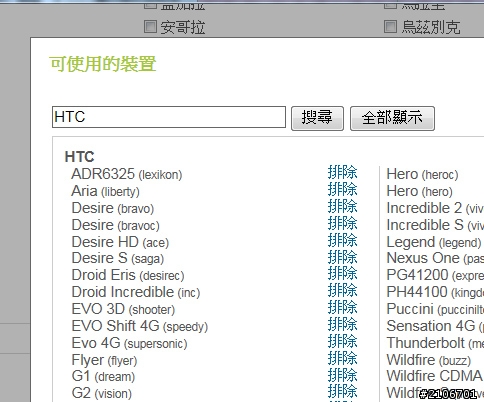Select the PG41200 device text
Viewport: 484px width, 402px height.
click(x=435, y=275)
